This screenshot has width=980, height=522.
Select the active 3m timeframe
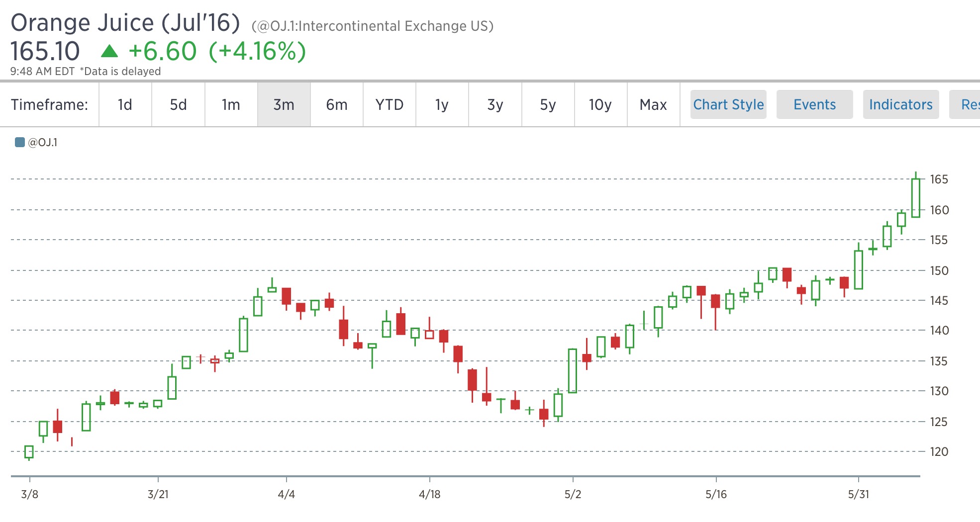tap(283, 104)
